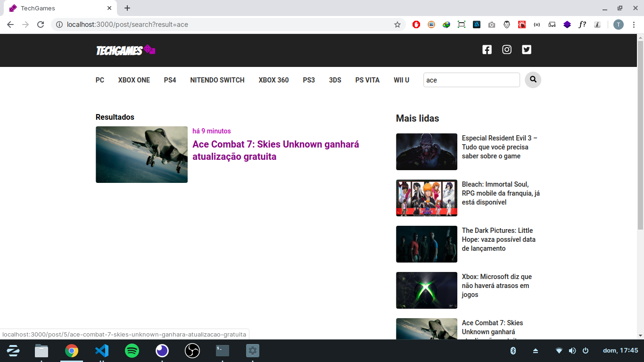The height and width of the screenshot is (362, 644).
Task: Open the power tray icon
Action: click(586, 351)
